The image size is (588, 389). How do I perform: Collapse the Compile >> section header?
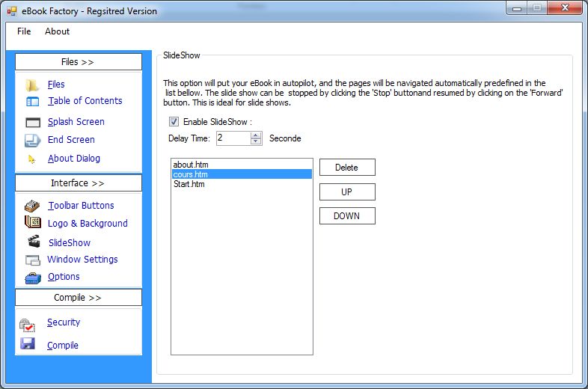[79, 298]
